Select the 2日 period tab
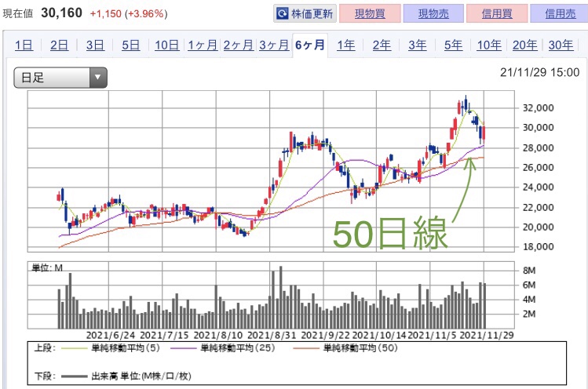 click(60, 45)
